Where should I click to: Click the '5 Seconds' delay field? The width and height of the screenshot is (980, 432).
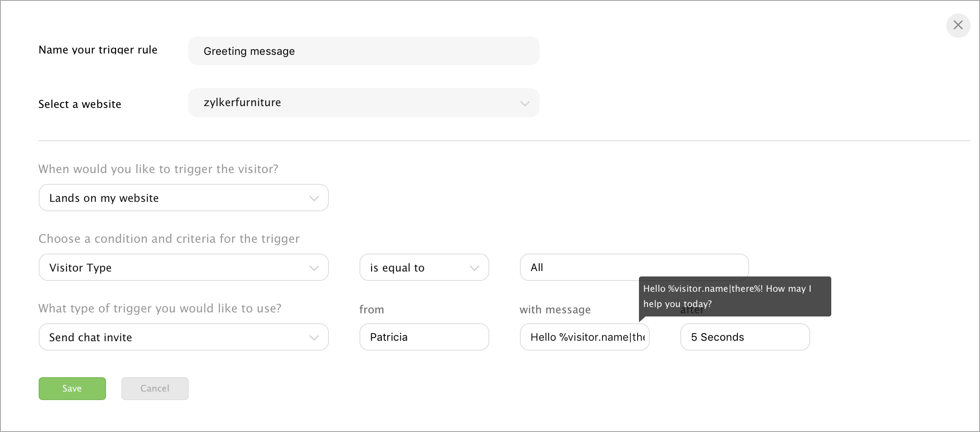(745, 337)
